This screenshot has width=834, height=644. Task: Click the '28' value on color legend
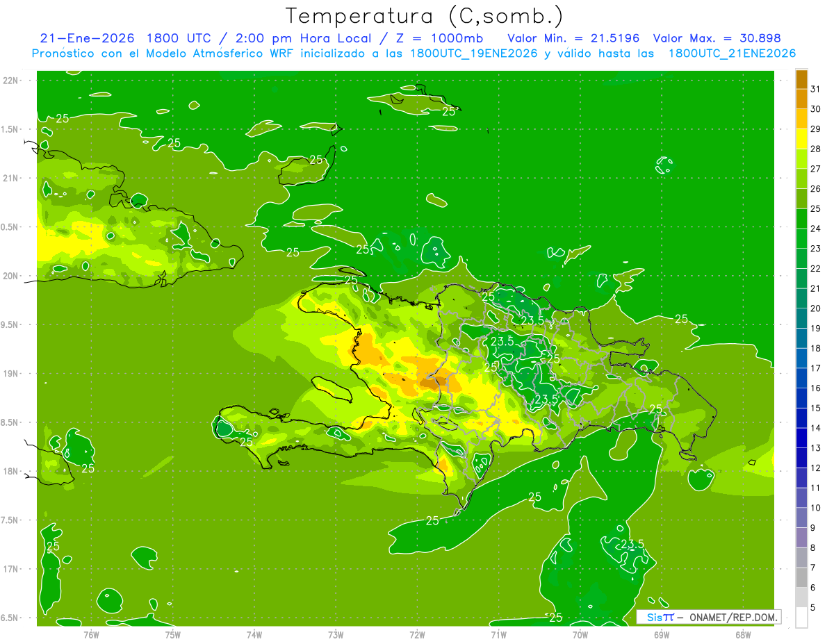pos(816,149)
